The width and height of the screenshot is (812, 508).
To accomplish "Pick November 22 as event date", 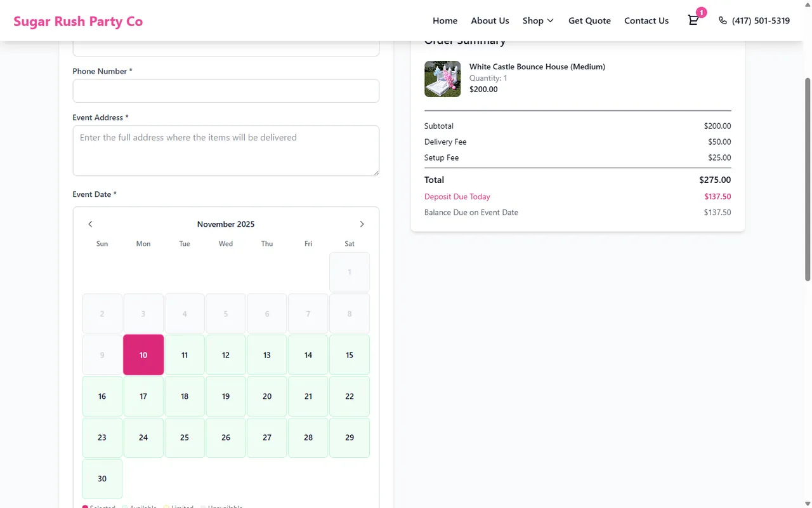I will point(350,396).
